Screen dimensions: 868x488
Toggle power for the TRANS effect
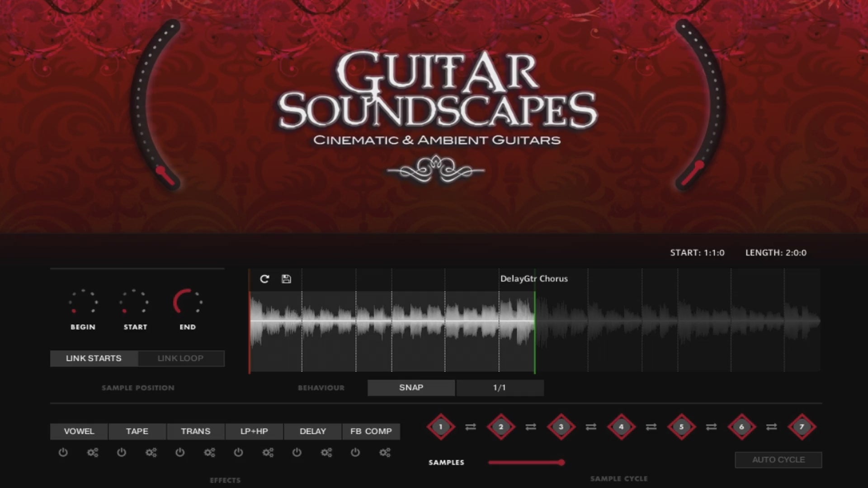point(180,452)
